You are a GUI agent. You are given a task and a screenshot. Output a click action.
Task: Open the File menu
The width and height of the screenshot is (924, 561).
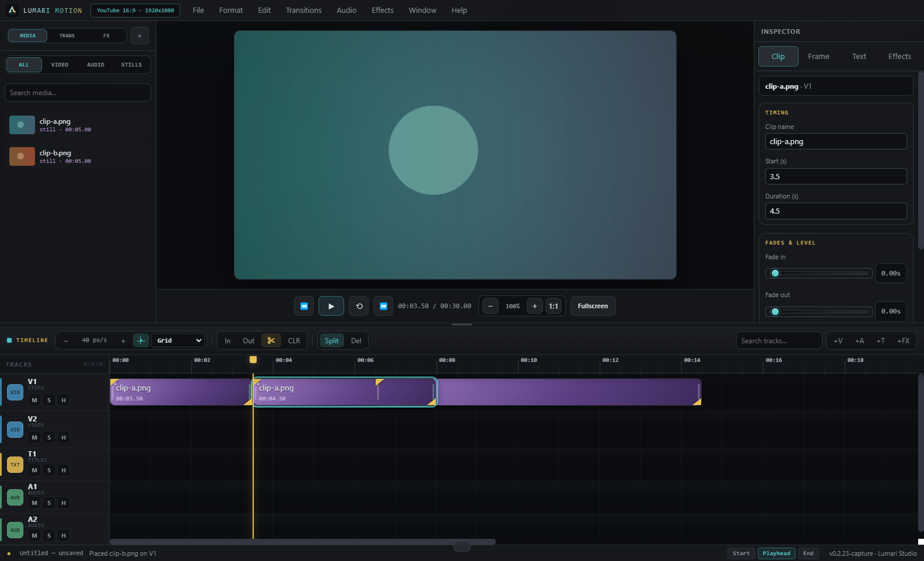pyautogui.click(x=198, y=11)
